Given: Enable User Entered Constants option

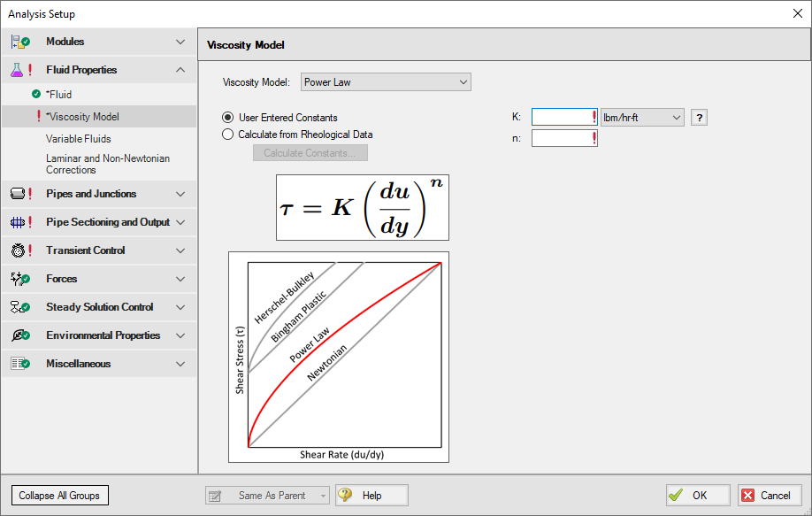Looking at the screenshot, I should 230,117.
